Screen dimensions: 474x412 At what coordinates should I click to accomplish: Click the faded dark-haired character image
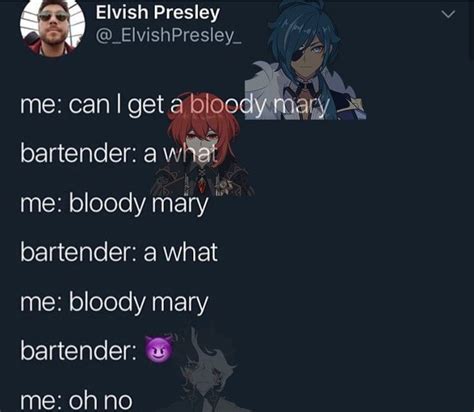(x=208, y=367)
